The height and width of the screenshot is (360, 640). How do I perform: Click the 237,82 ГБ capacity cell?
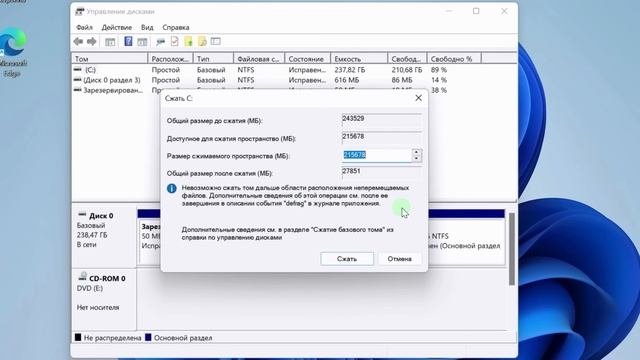[x=349, y=70]
